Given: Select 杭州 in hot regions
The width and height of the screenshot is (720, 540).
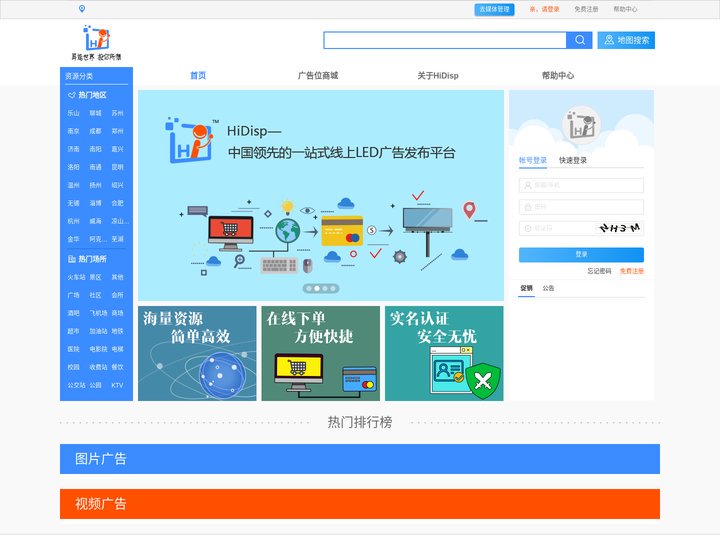Looking at the screenshot, I should pos(73,221).
